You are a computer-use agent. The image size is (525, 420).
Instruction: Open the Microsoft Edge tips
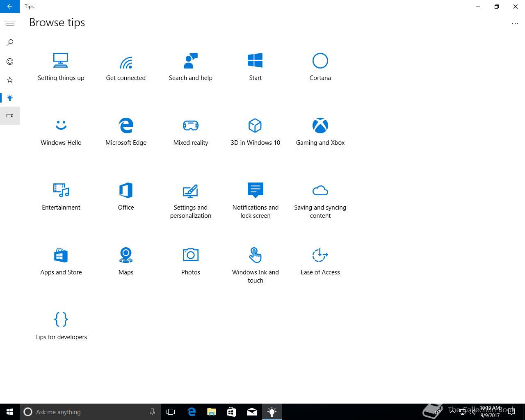126,132
